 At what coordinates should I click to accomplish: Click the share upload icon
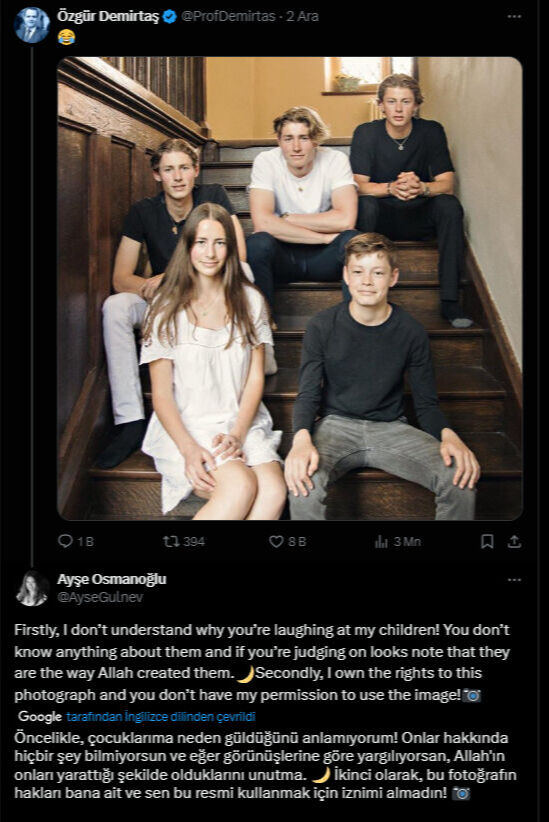pyautogui.click(x=514, y=542)
